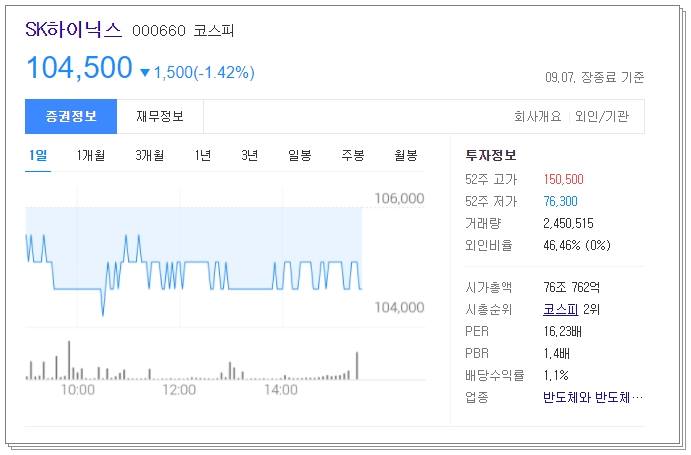Screen dimensions: 691x455
Task: Open the 회사개요 link
Action: pos(538,116)
